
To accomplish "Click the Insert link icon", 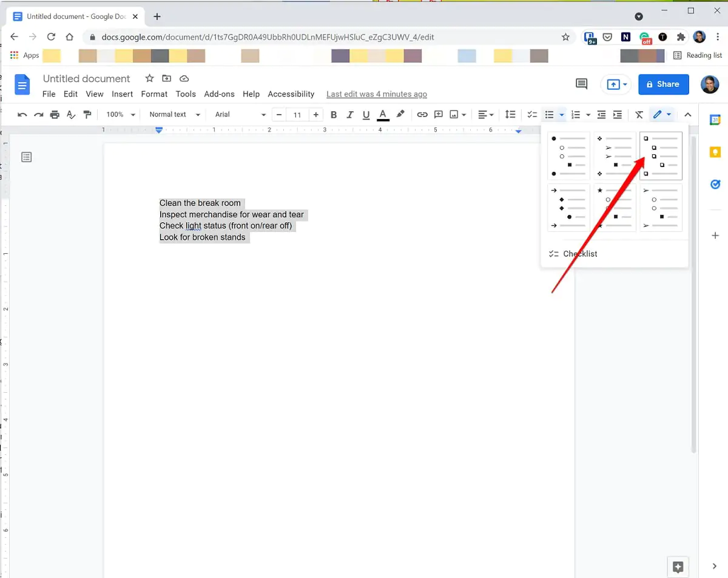I will pyautogui.click(x=422, y=115).
